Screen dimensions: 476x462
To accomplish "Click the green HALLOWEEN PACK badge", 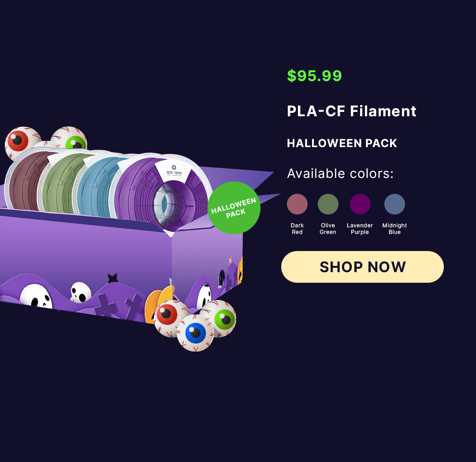I will pyautogui.click(x=234, y=208).
